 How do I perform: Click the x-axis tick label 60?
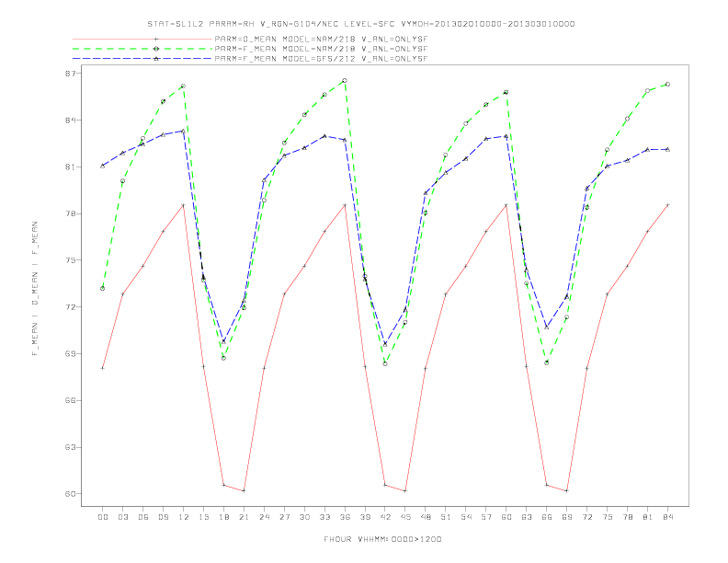506,517
